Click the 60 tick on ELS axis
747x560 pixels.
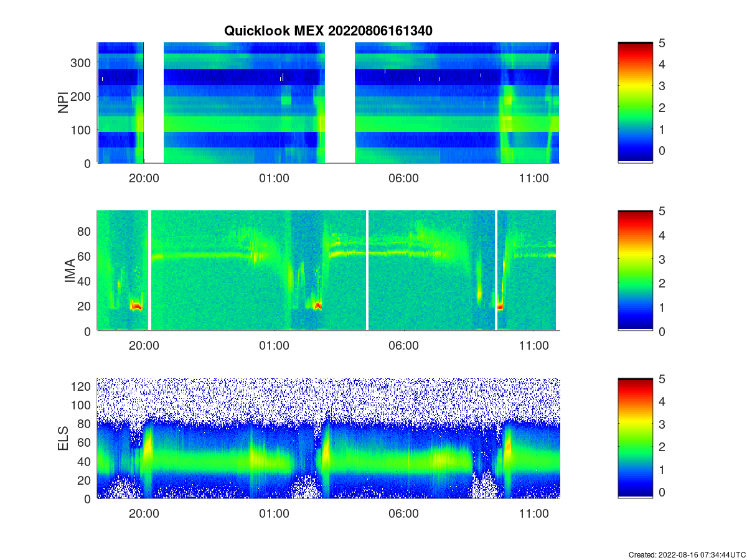click(x=85, y=442)
